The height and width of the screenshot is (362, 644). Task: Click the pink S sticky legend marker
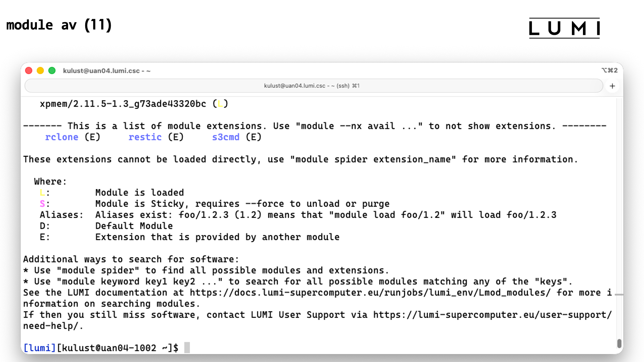pos(42,203)
